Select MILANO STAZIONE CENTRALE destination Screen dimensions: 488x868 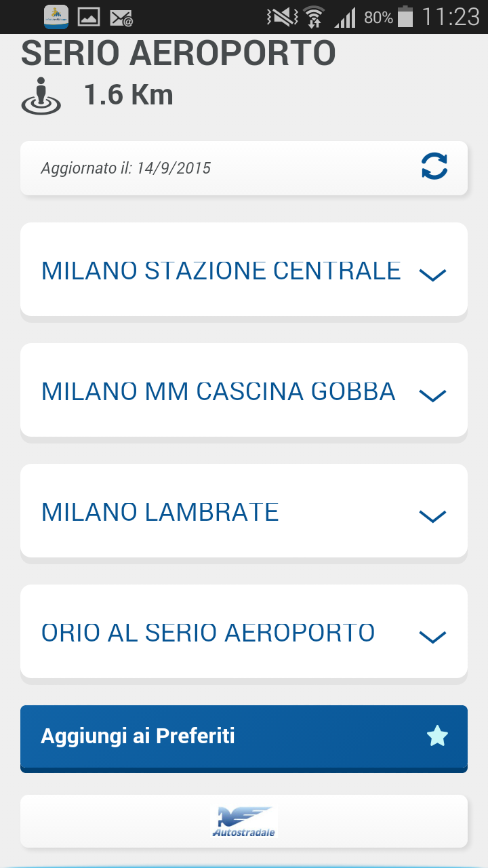221,271
